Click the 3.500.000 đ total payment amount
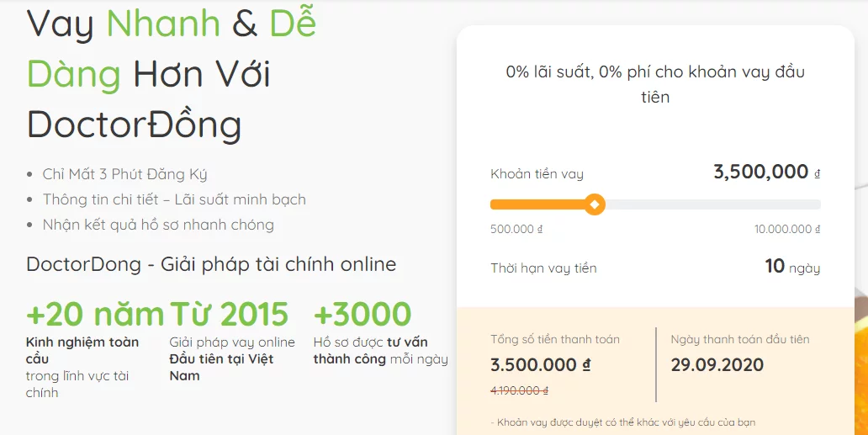This screenshot has width=868, height=435. (540, 364)
